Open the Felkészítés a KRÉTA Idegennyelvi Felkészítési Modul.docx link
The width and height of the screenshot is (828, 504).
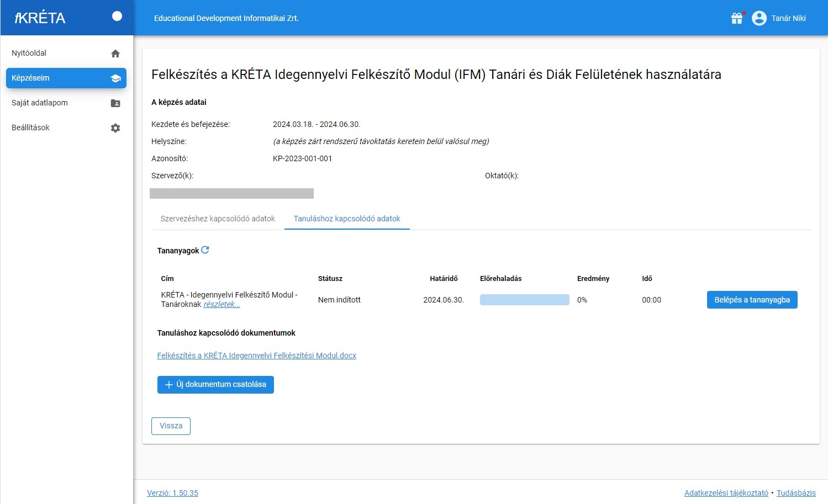pyautogui.click(x=257, y=356)
